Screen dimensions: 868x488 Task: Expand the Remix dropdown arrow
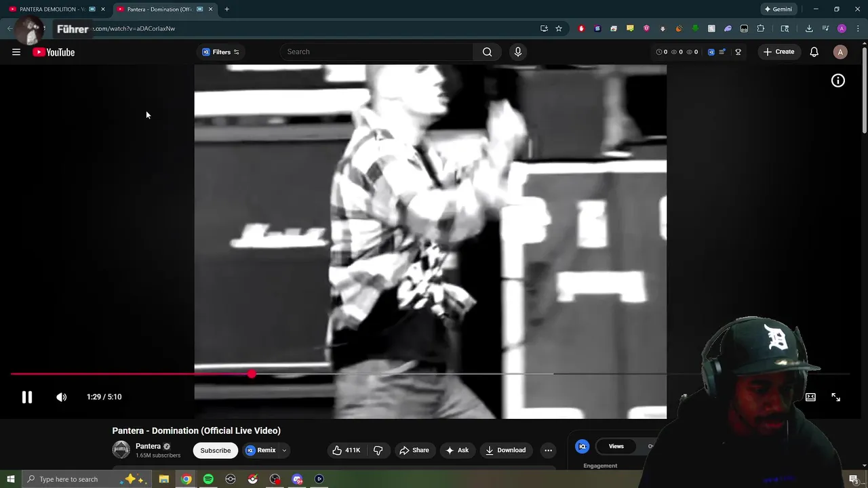coord(284,450)
